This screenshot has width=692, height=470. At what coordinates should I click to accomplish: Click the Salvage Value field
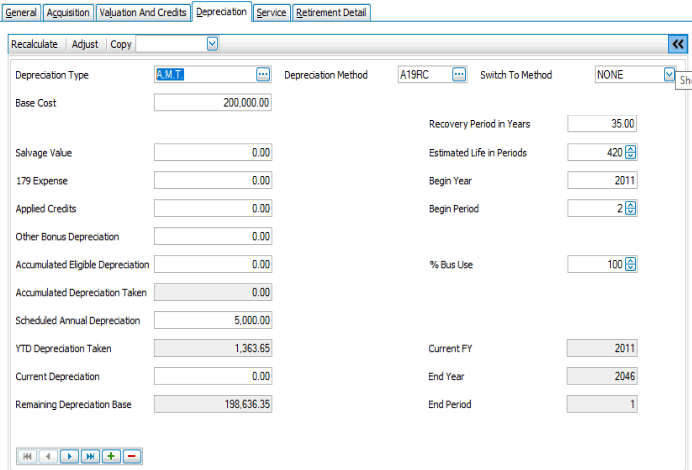point(213,153)
